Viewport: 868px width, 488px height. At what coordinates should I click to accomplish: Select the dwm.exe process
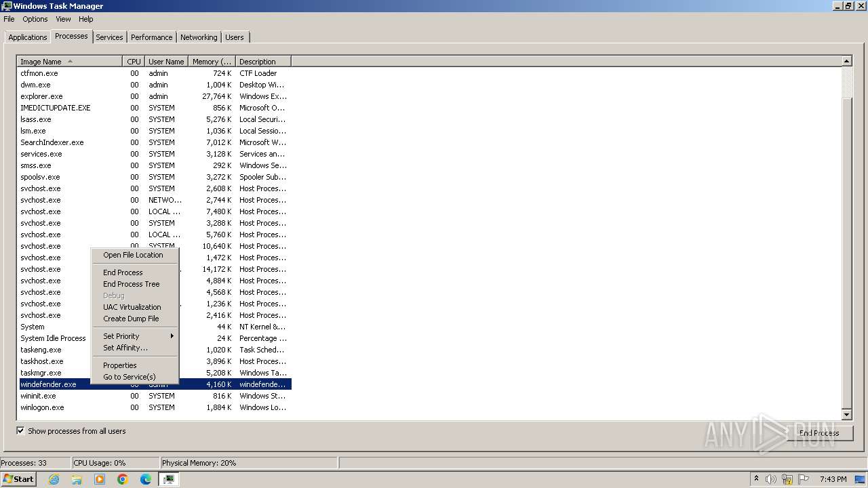point(154,85)
